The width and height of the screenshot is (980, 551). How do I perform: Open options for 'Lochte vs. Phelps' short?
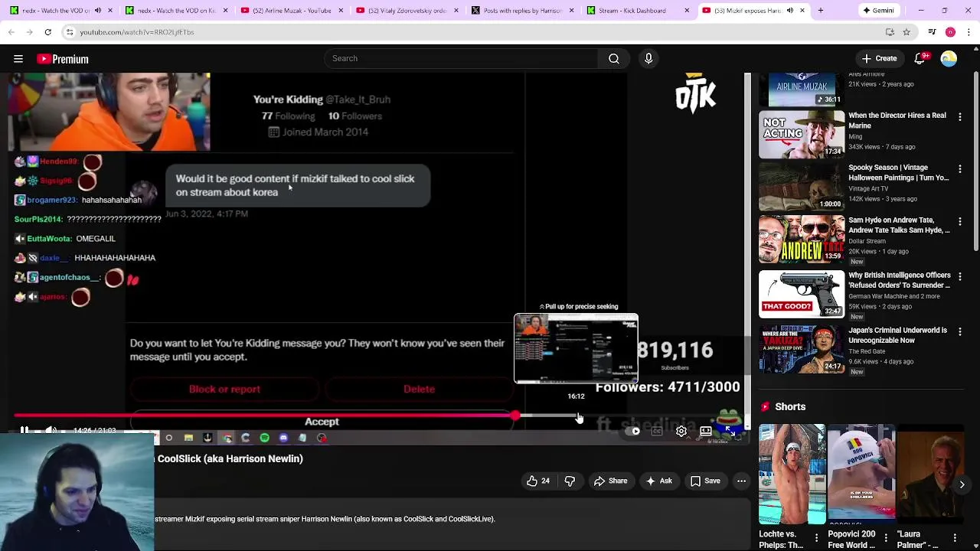coord(816,537)
